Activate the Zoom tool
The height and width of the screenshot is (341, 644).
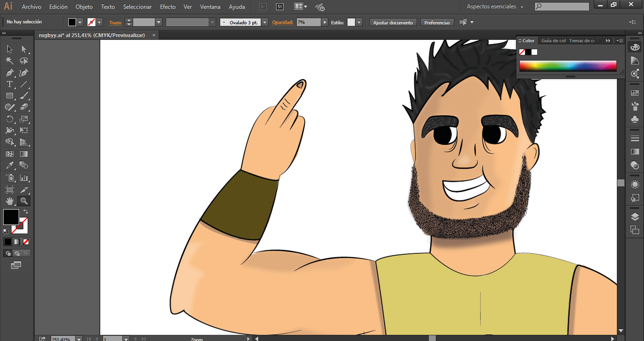[24, 201]
